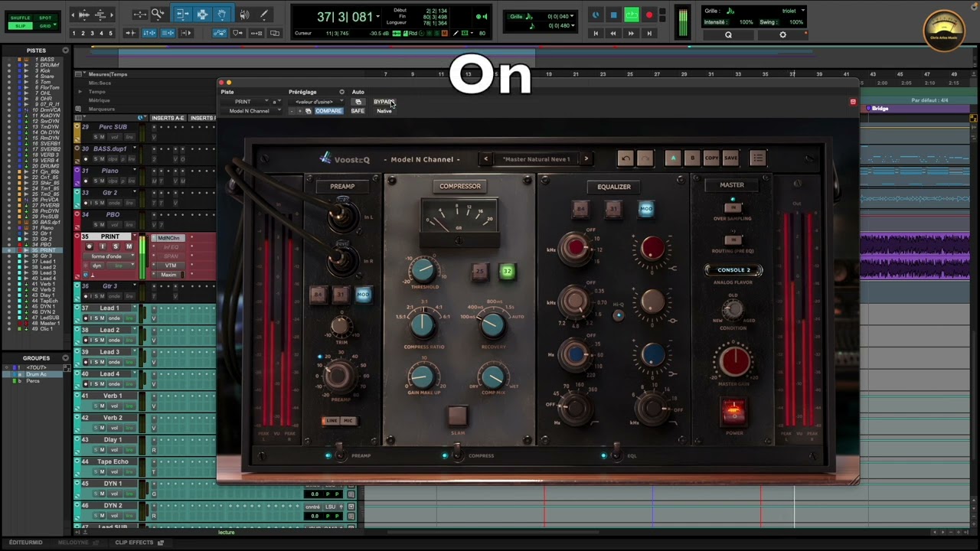This screenshot has width=980, height=551.
Task: Toggle the SAFE button
Action: [358, 111]
